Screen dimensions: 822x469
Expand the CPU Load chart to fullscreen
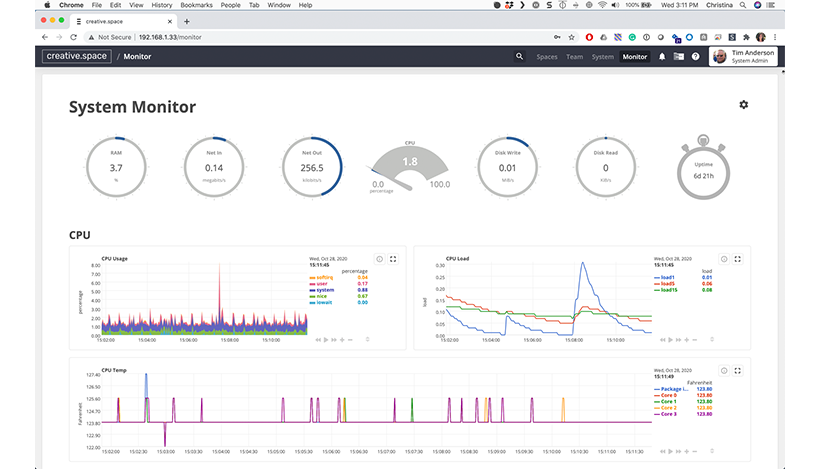[738, 259]
